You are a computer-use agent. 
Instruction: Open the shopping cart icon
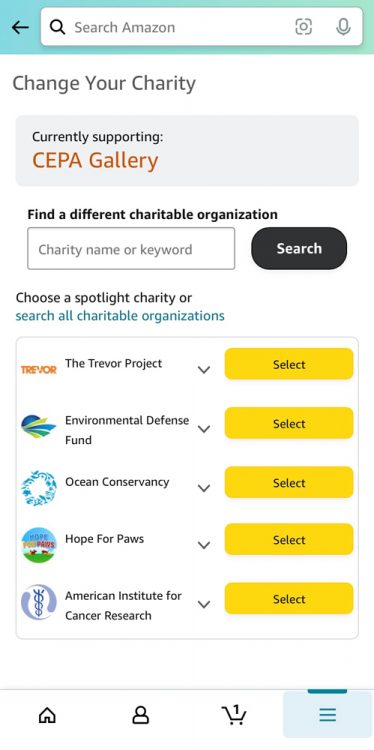click(234, 715)
